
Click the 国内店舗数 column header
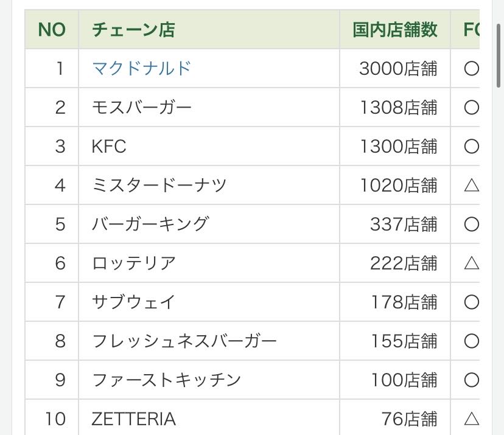pos(395,30)
